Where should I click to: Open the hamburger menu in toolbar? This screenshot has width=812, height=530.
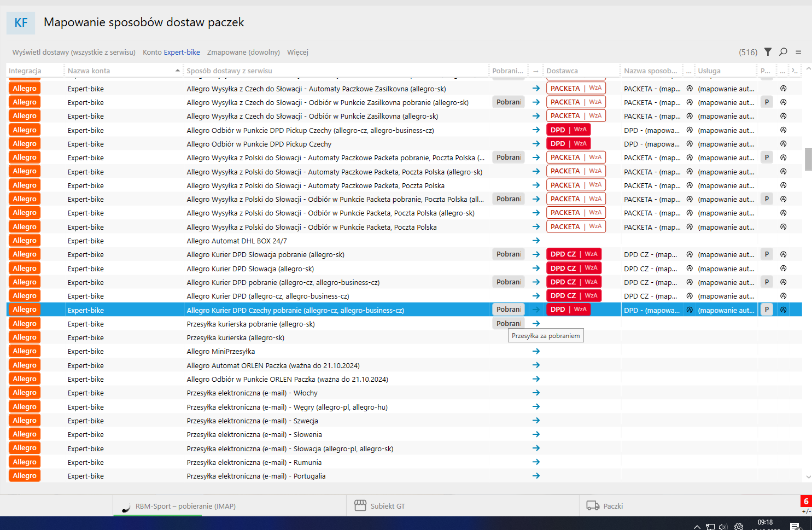point(798,52)
